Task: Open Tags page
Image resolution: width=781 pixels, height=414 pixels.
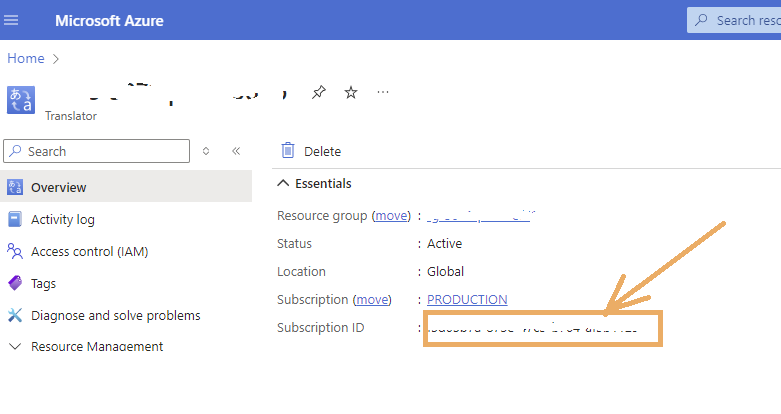Action: 43,283
